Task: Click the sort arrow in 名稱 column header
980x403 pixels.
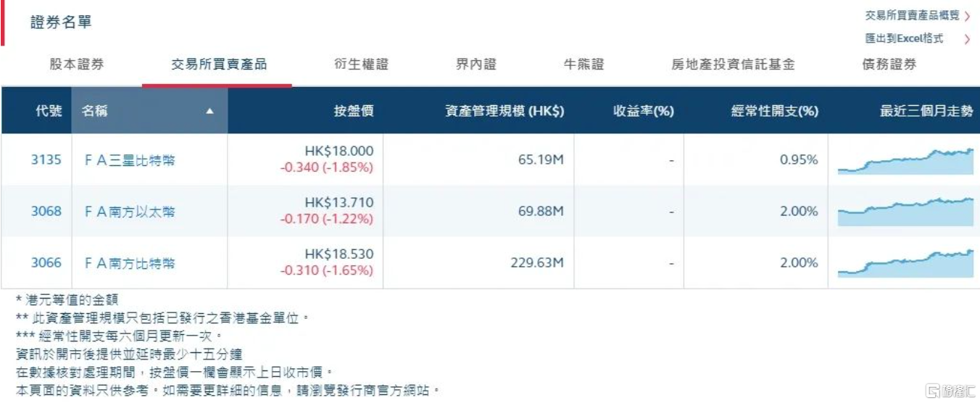Action: [x=209, y=112]
